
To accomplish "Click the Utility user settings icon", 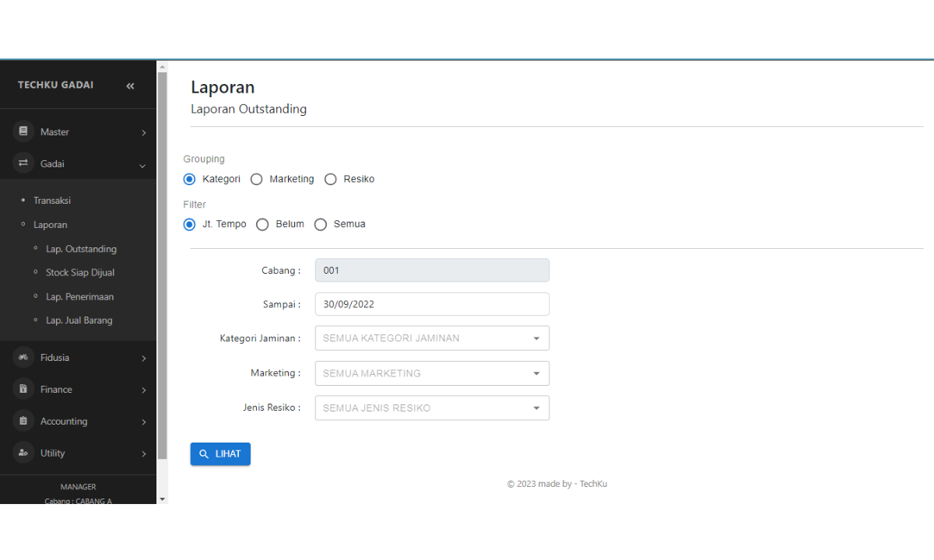I will (x=23, y=453).
